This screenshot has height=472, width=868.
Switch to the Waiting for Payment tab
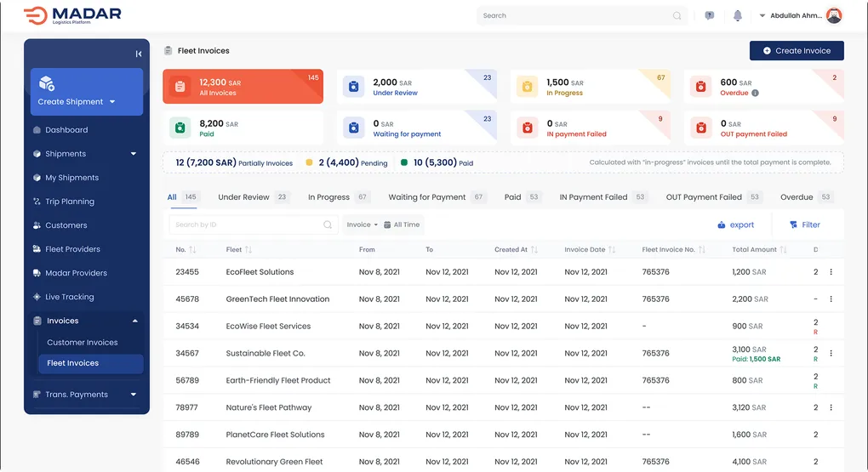(426, 197)
